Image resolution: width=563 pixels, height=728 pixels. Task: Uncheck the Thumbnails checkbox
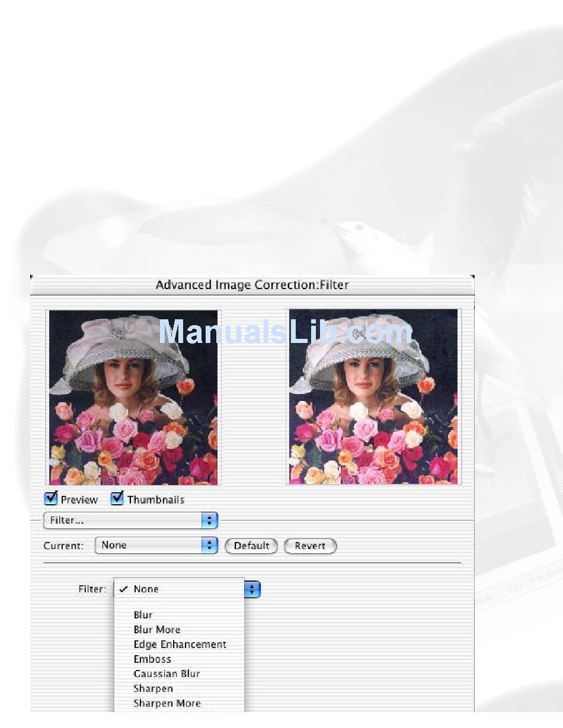tap(117, 499)
